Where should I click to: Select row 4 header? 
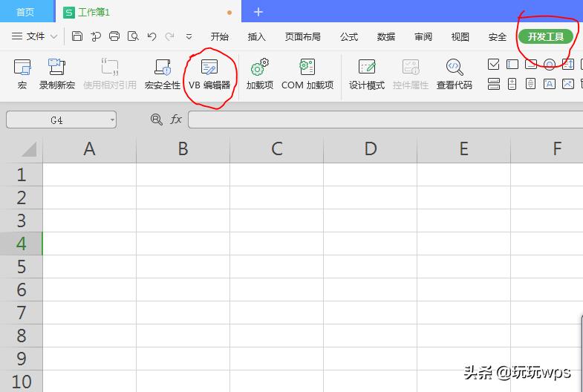[x=22, y=244]
